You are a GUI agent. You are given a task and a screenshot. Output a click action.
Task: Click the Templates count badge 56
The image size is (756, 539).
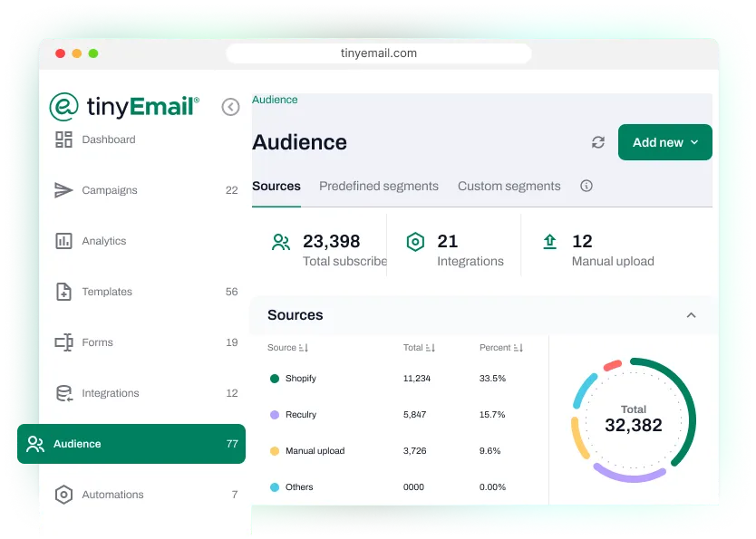(x=231, y=292)
